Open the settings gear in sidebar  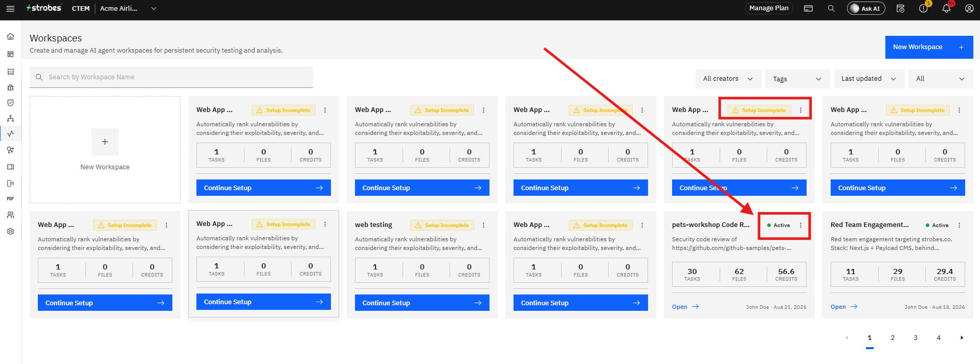click(10, 231)
